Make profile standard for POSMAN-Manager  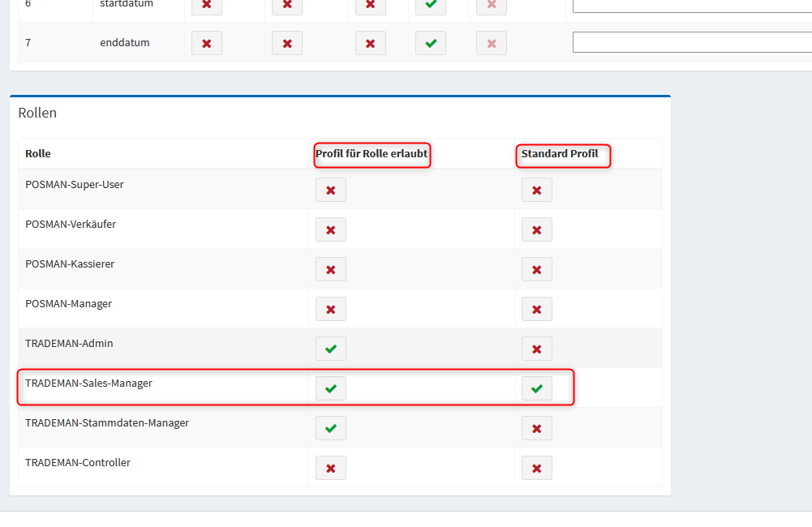pyautogui.click(x=536, y=309)
